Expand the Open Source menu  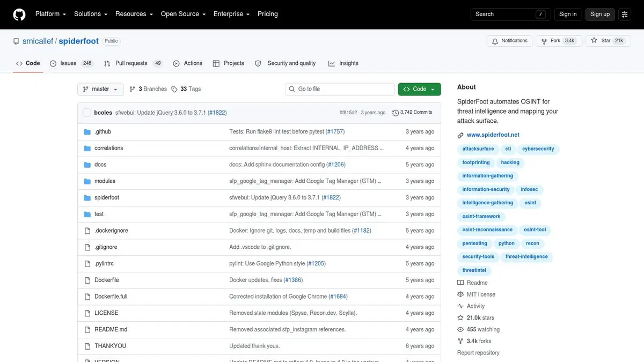[x=183, y=14]
